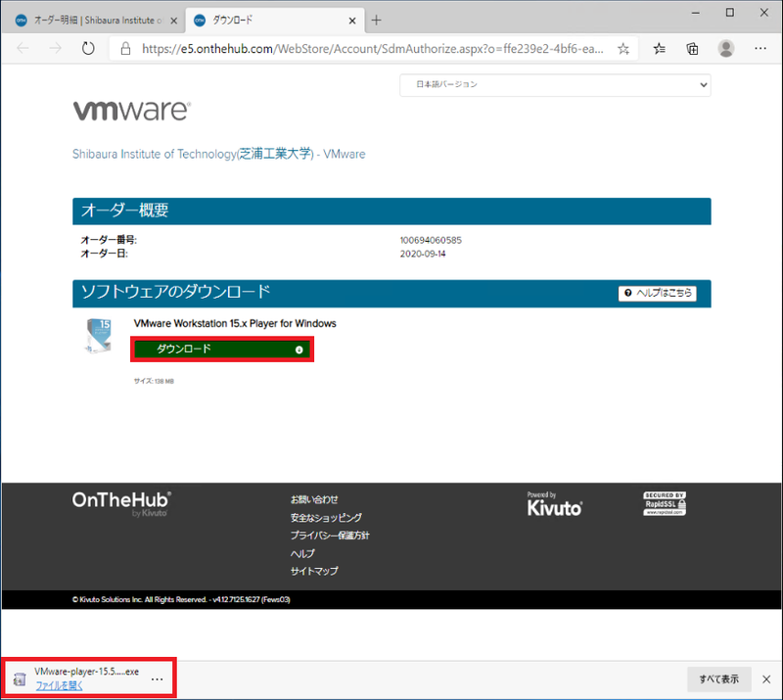Viewport: 783px width, 700px height.
Task: Click the VMware-player-15.5 exe file name
Action: (x=86, y=672)
